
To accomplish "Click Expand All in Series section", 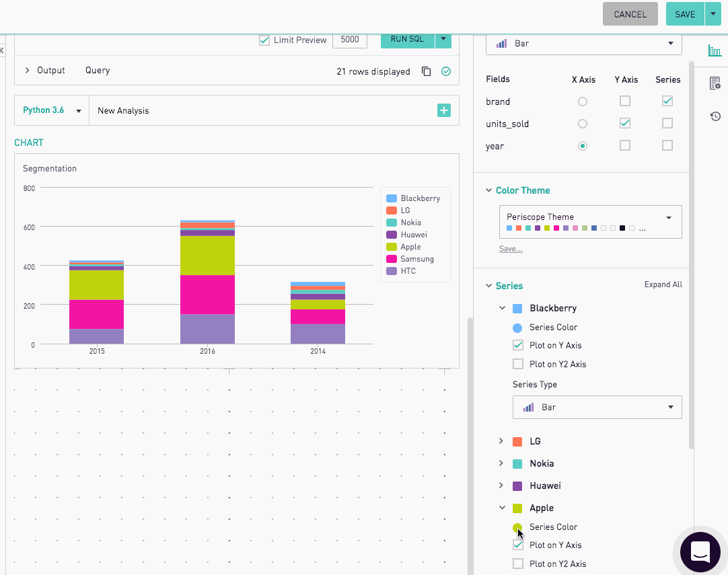I will coord(663,284).
